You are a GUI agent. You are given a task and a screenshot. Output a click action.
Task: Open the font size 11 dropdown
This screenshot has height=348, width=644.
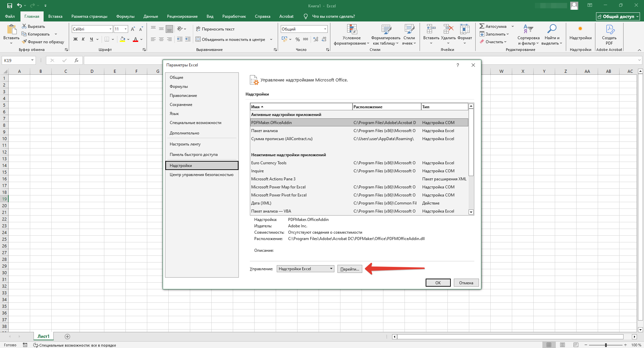pyautogui.click(x=126, y=29)
